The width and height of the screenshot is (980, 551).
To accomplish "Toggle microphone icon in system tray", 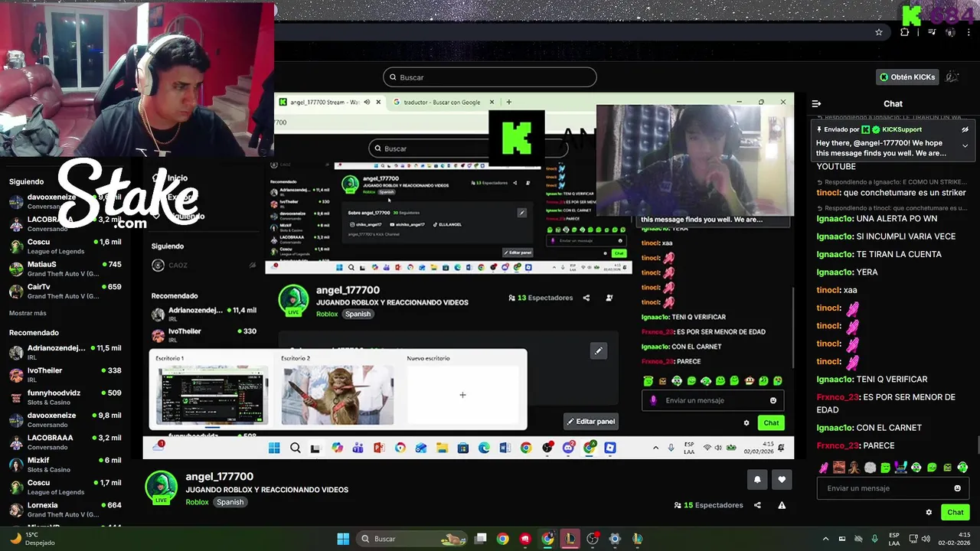I will [874, 539].
